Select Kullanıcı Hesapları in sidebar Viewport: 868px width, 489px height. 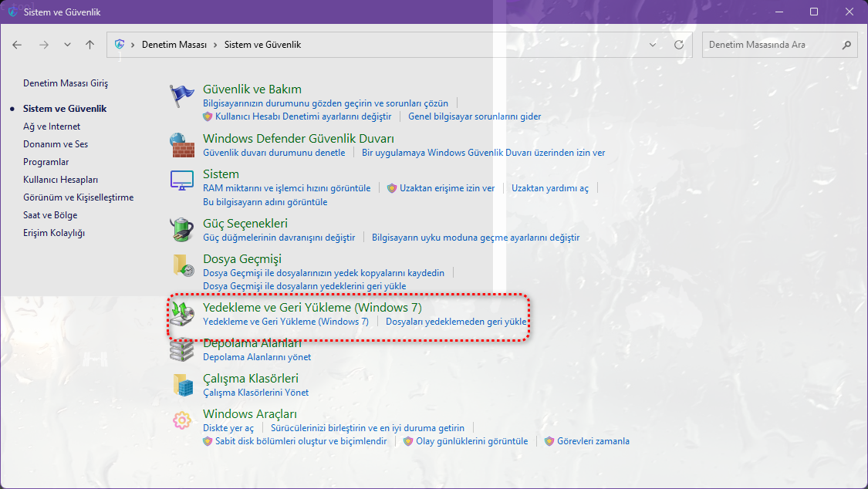coord(60,180)
